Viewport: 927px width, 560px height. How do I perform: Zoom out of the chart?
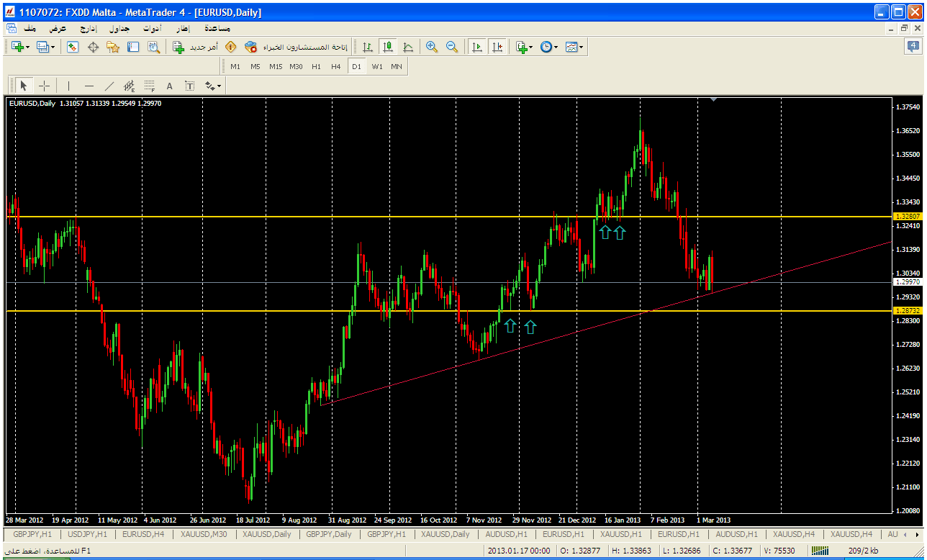(452, 47)
